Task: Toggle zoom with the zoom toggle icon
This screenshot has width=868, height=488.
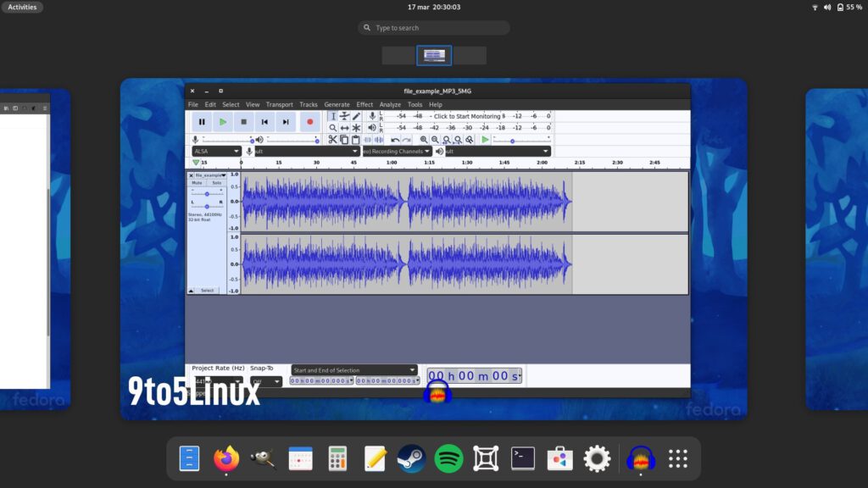Action: tap(470, 140)
